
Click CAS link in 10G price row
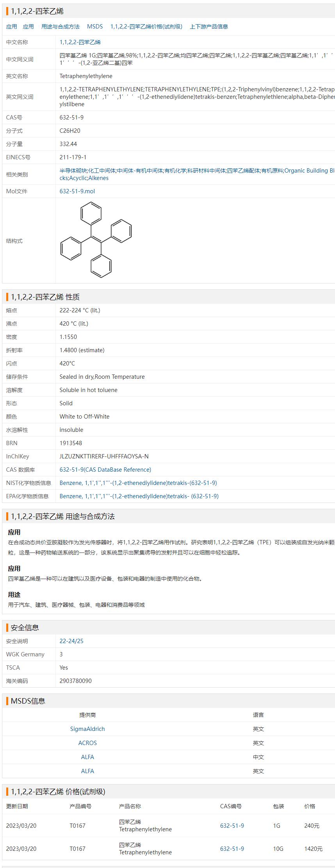tap(232, 849)
